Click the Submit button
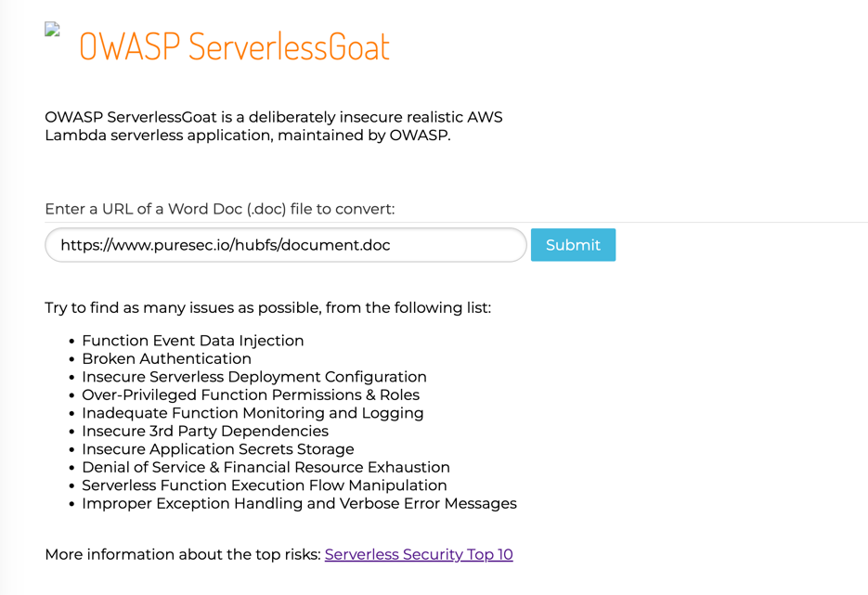 click(573, 244)
